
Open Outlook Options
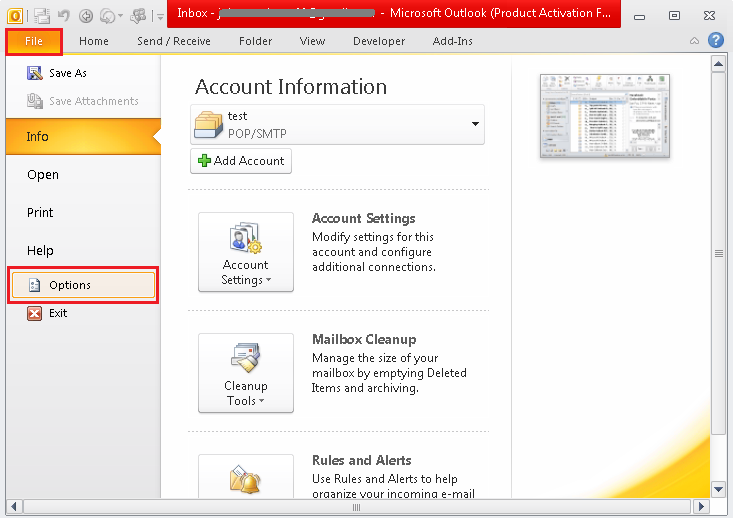83,285
